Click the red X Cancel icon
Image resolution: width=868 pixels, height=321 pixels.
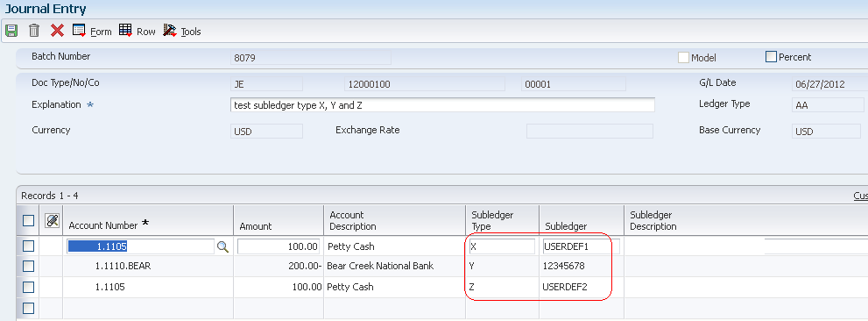(x=57, y=31)
